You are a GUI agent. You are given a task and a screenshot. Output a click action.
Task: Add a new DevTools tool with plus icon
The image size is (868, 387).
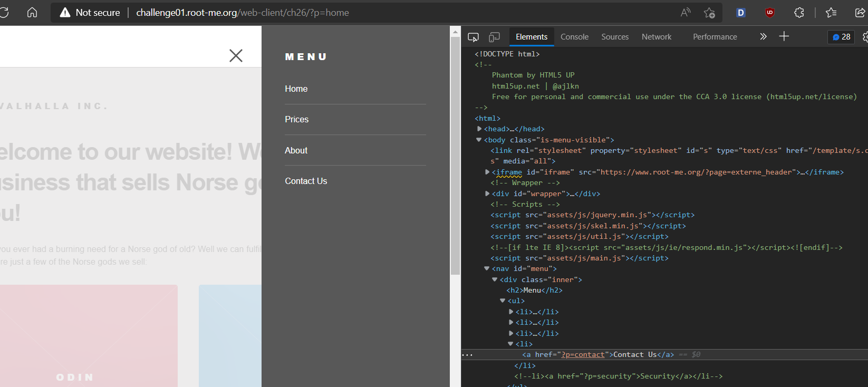point(784,36)
